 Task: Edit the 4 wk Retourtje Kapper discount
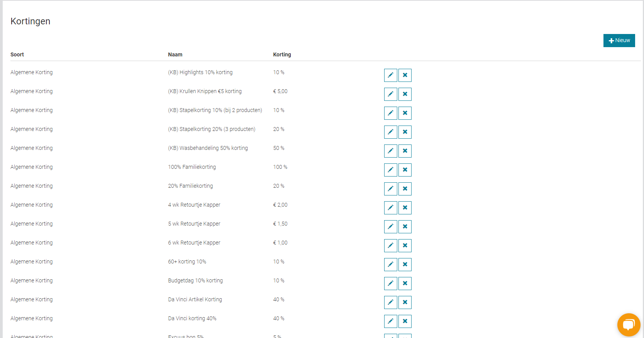(390, 208)
